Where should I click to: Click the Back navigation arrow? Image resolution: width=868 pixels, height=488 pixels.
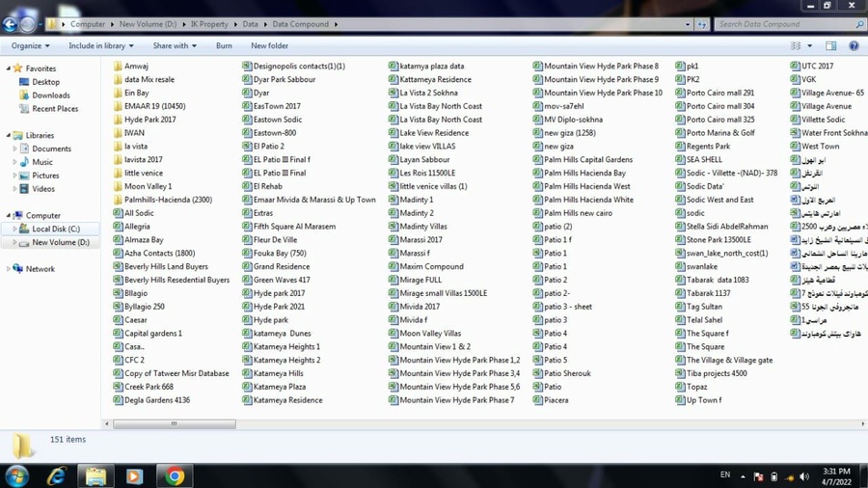[10, 24]
